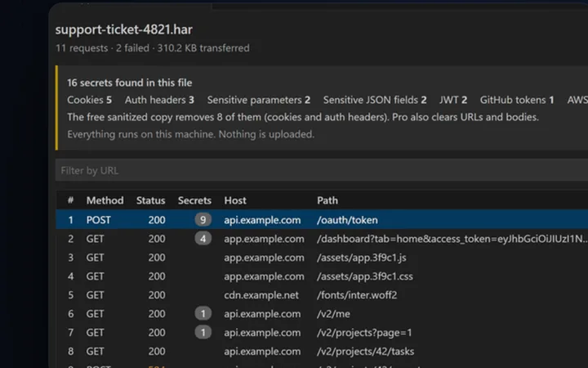This screenshot has width=588, height=368.
Task: Click the free sanitized copy description text
Action: [x=303, y=117]
